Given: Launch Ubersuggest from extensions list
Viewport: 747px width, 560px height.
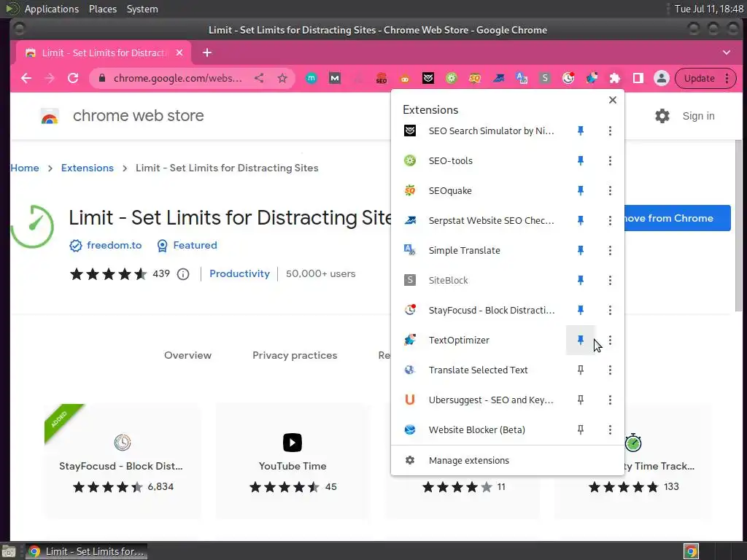Looking at the screenshot, I should 479,400.
